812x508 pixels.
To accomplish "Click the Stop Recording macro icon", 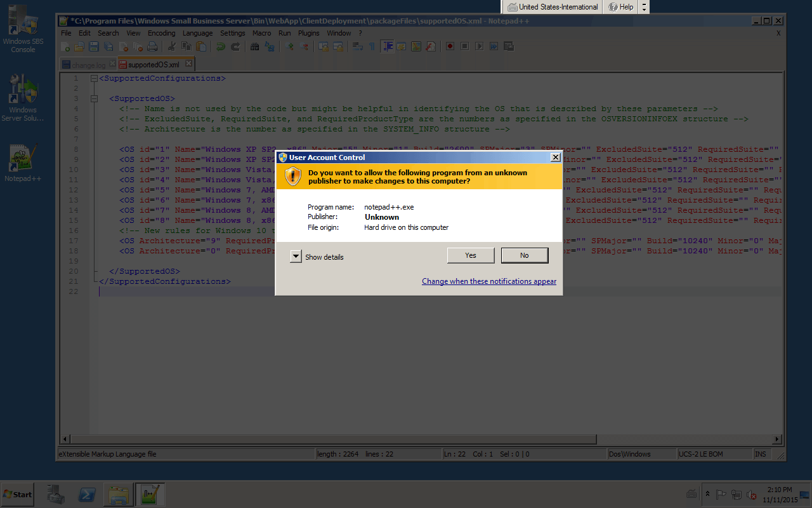I will coord(464,46).
